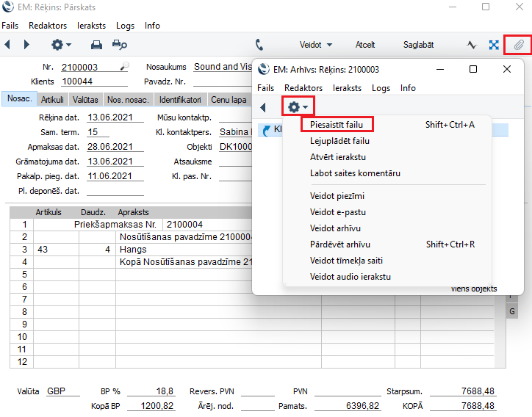Click the paperclip attachments icon
The image size is (532, 417).
pos(518,45)
